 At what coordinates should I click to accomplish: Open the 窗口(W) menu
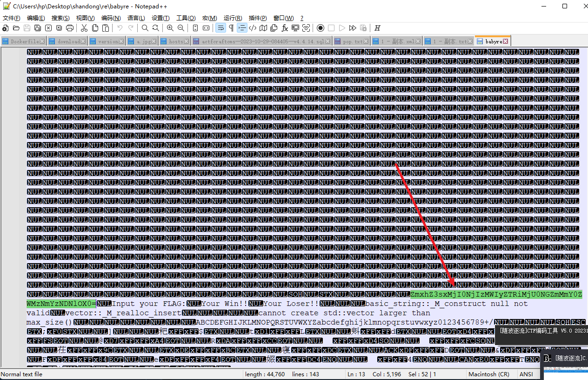(283, 18)
